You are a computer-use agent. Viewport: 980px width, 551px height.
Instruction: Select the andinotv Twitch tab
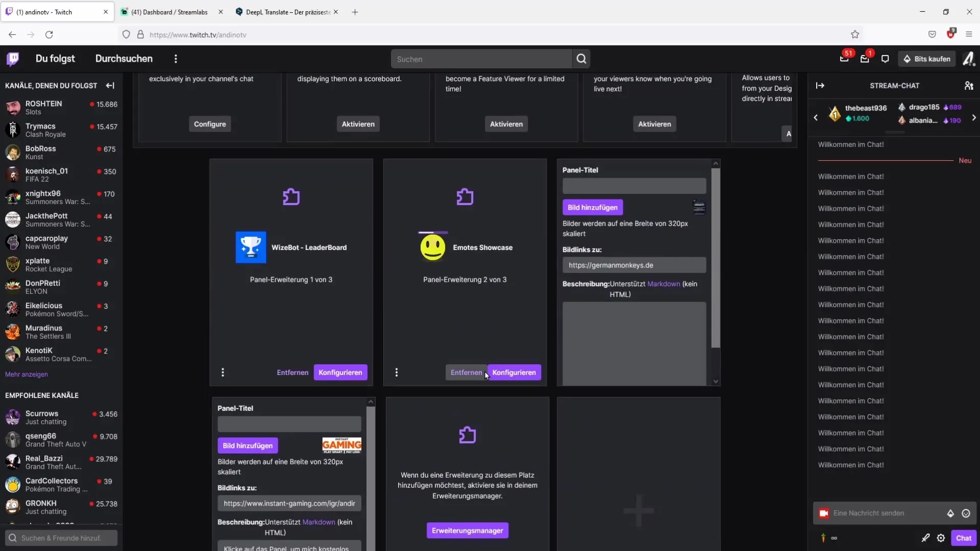[x=57, y=12]
